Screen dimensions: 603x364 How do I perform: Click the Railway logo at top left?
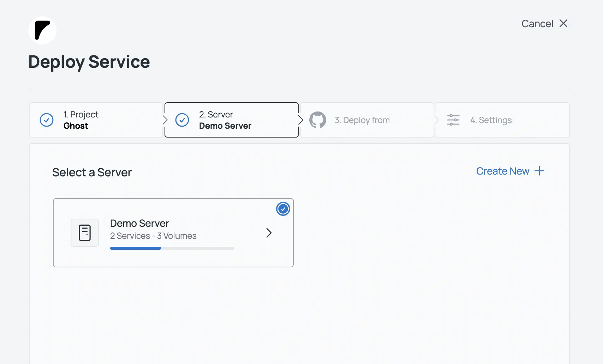click(x=42, y=30)
